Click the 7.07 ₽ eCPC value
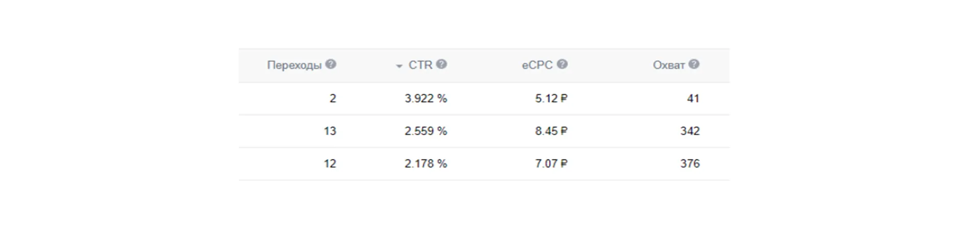 tap(551, 164)
